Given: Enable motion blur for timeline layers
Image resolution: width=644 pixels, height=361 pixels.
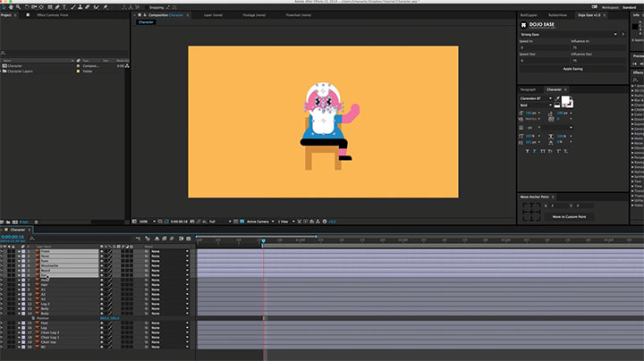Looking at the screenshot, I should tap(172, 239).
